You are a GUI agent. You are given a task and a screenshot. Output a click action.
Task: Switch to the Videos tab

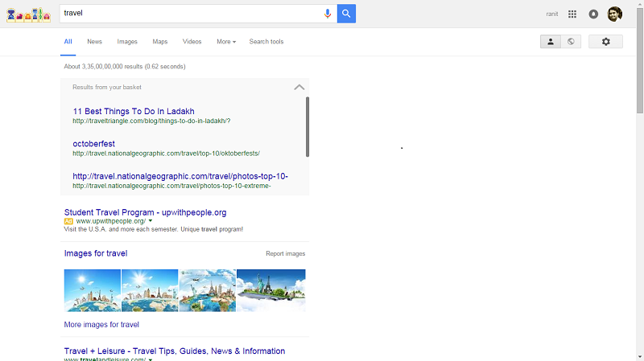point(192,42)
